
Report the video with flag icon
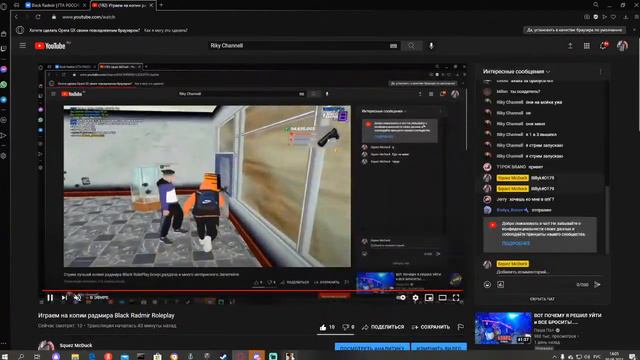pos(461,327)
